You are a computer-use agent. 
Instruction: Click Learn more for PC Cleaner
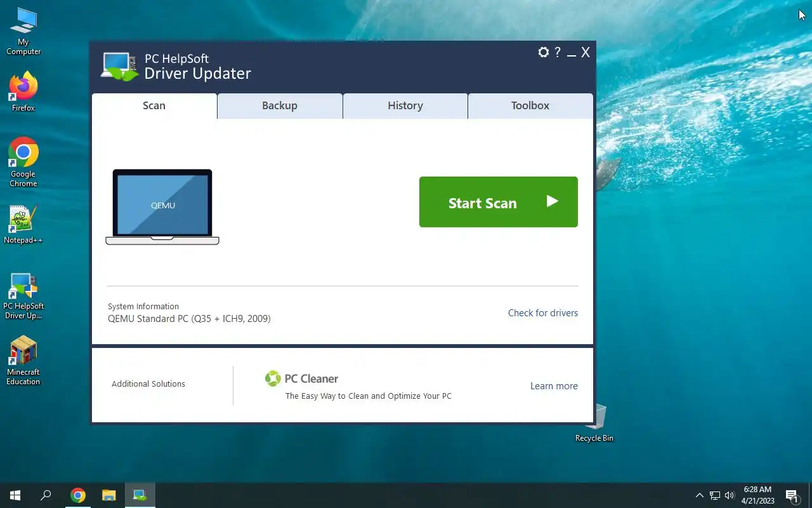[x=554, y=386]
